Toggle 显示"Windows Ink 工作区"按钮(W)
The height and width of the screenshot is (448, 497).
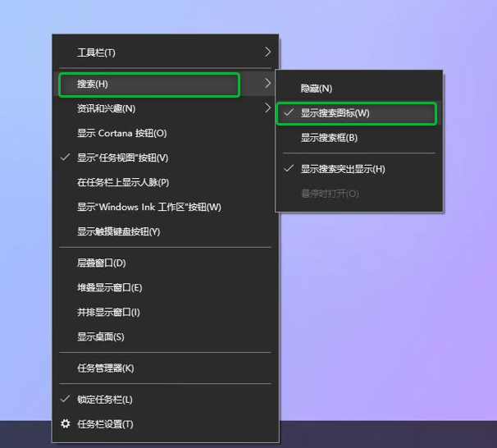pyautogui.click(x=165, y=207)
